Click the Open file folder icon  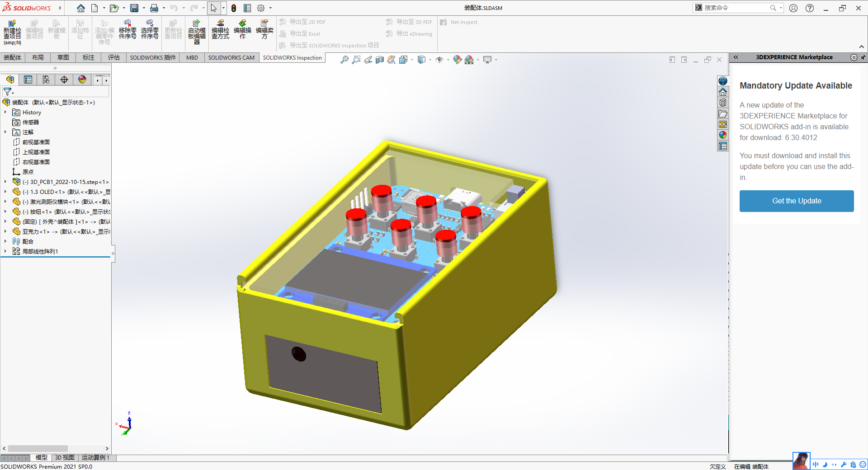point(114,8)
